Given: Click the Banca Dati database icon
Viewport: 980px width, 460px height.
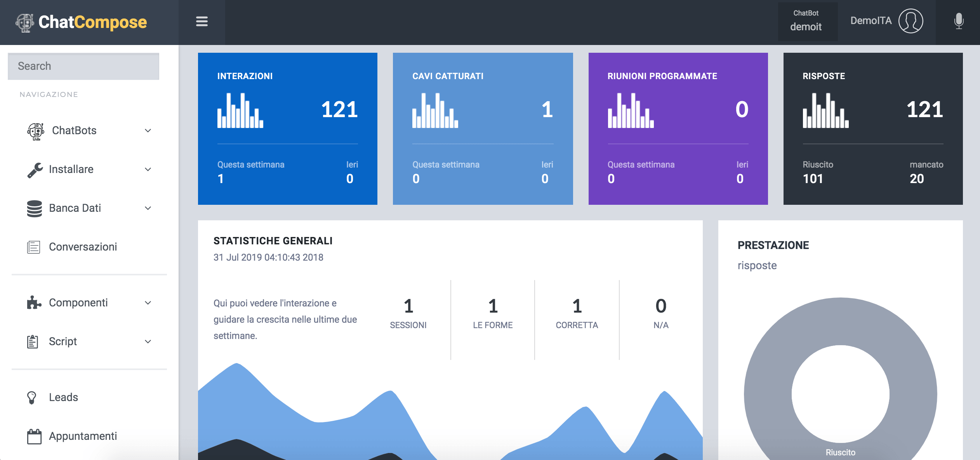Looking at the screenshot, I should [35, 208].
